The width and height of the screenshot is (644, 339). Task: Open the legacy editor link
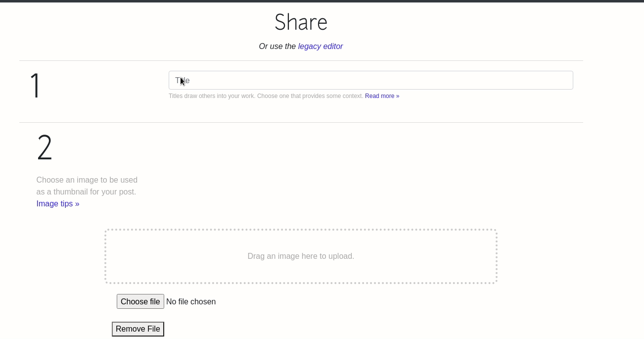(320, 47)
